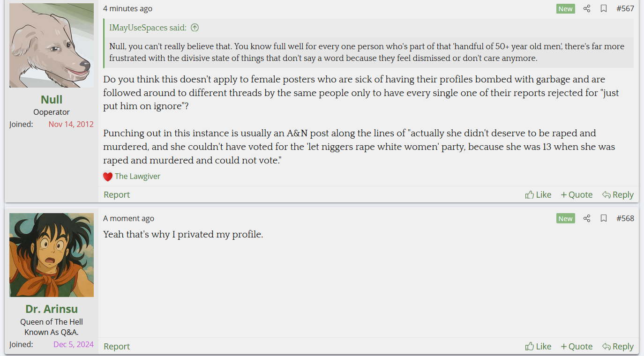The image size is (644, 356).
Task: Like Null's post #567
Action: [x=538, y=194]
